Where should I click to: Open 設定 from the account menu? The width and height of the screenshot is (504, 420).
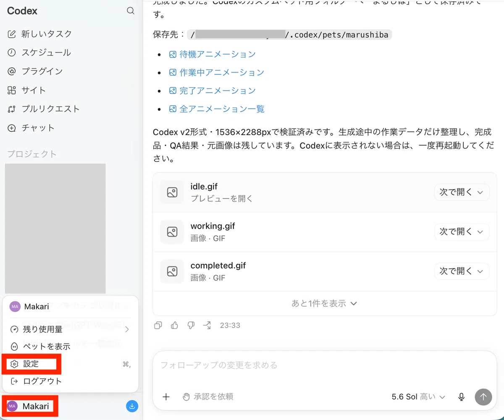pyautogui.click(x=70, y=364)
